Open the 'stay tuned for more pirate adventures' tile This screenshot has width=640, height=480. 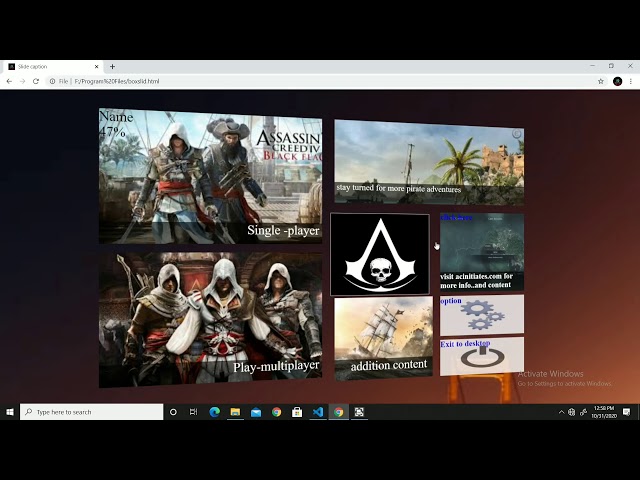click(x=429, y=162)
